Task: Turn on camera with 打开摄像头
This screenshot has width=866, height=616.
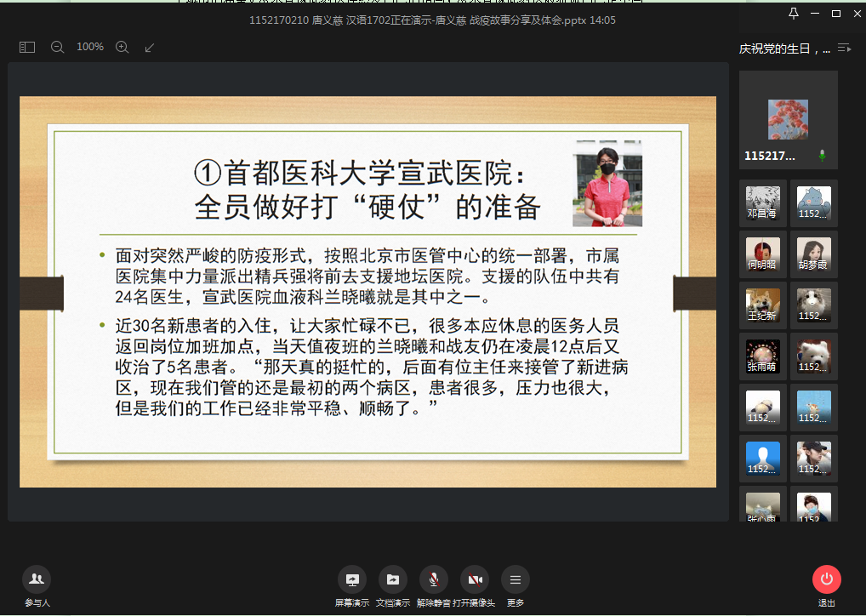Action: pos(474,579)
